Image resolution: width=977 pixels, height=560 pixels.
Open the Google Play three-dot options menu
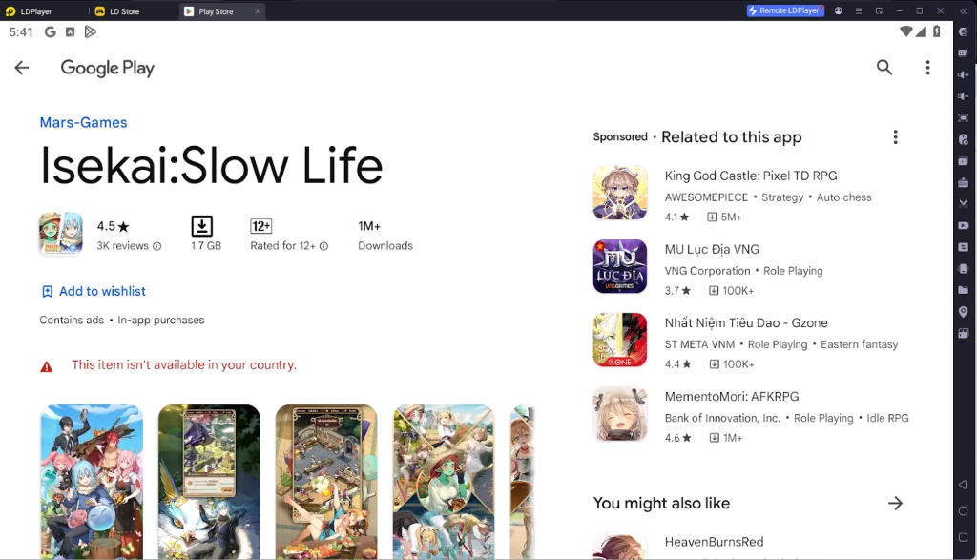click(927, 68)
